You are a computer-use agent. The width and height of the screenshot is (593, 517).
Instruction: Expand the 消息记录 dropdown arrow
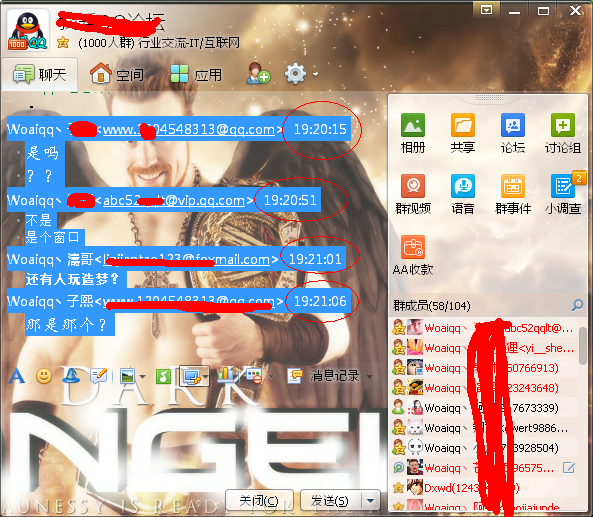tap(369, 377)
